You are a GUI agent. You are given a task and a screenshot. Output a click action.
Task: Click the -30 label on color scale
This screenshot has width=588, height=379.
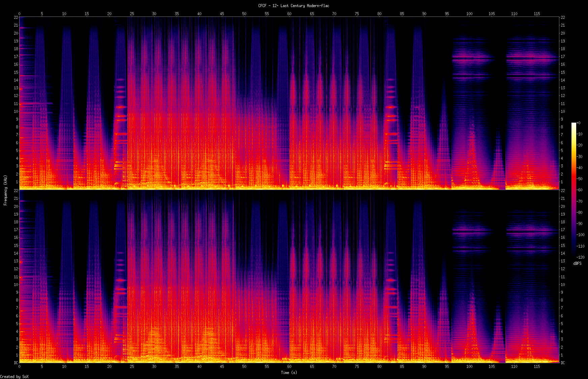pos(580,157)
